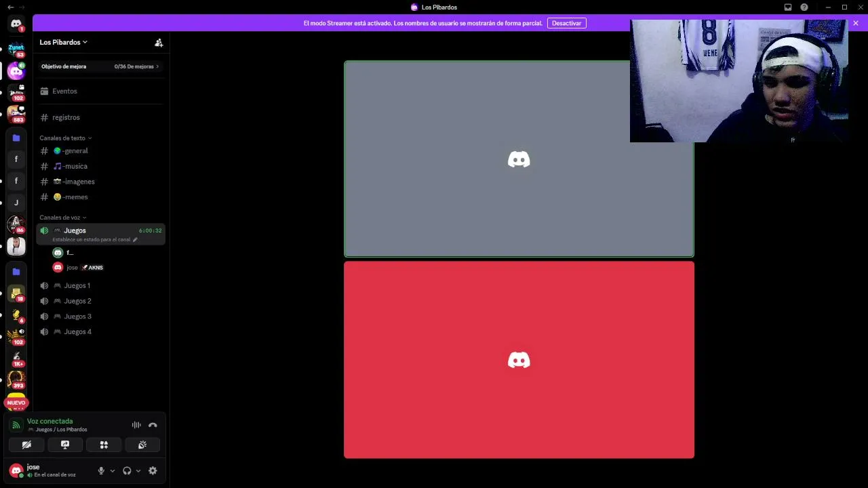The width and height of the screenshot is (868, 488).
Task: Open the server with the 86 badge
Action: pyautogui.click(x=16, y=224)
